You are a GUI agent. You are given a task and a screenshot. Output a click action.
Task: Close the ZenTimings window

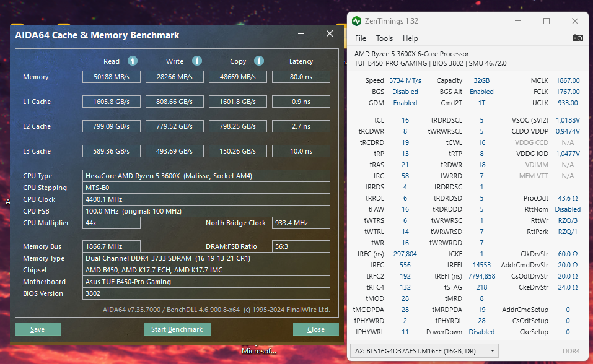575,21
